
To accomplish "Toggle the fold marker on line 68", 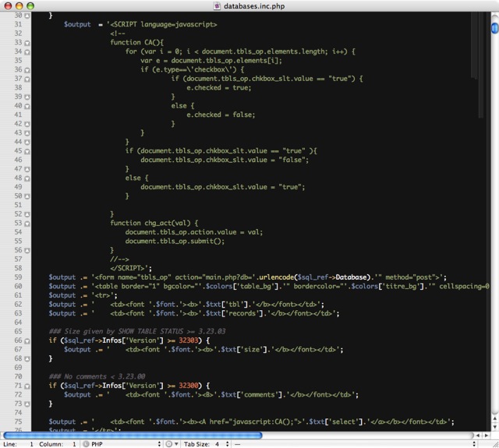I will coord(27,359).
